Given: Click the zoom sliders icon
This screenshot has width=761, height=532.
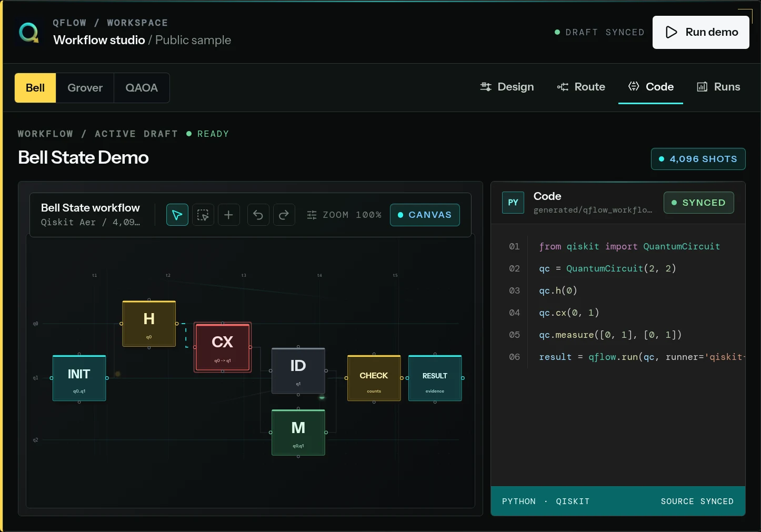Looking at the screenshot, I should point(312,215).
